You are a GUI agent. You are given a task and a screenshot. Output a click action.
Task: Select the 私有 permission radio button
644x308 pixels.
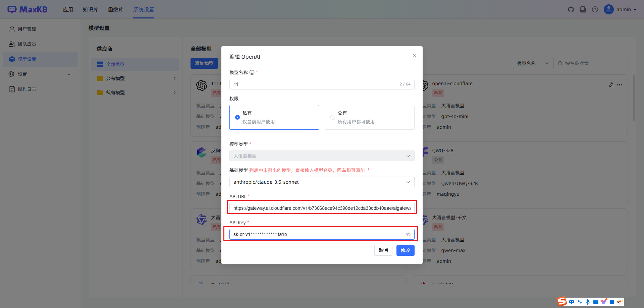237,117
